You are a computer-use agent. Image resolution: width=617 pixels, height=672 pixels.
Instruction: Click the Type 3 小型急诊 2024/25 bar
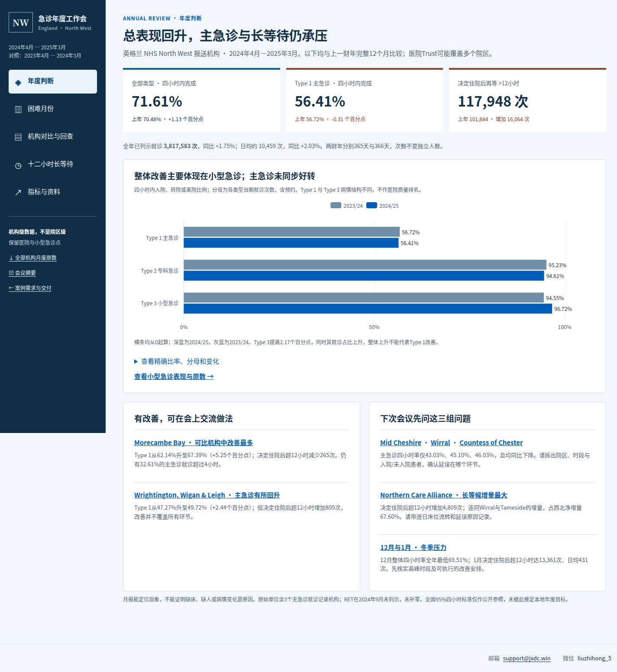pos(368,309)
